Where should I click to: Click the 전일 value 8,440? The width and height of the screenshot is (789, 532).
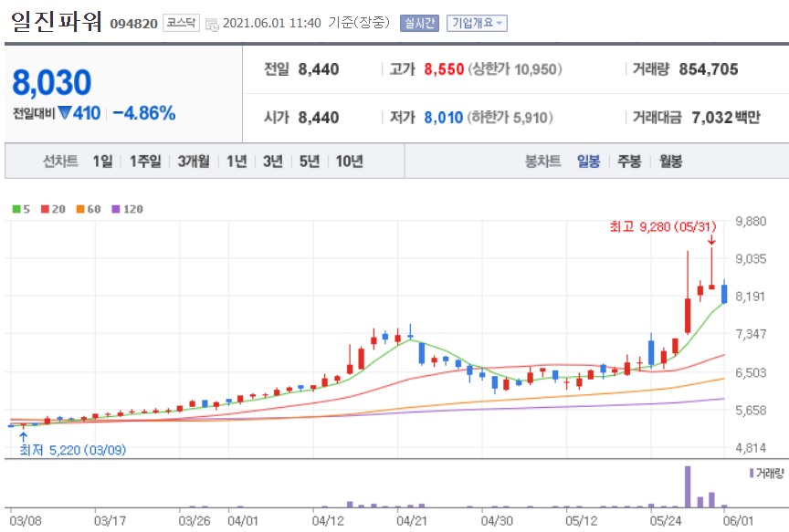[319, 69]
